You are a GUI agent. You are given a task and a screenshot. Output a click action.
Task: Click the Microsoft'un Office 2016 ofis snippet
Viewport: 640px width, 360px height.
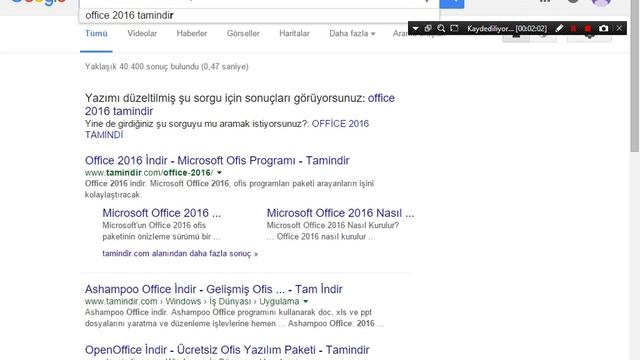[x=161, y=231]
